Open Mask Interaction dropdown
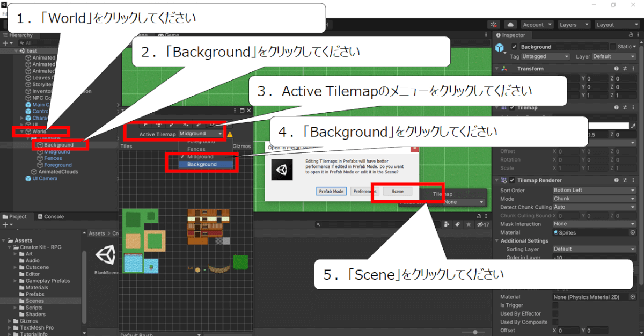The image size is (644, 336). point(595,224)
